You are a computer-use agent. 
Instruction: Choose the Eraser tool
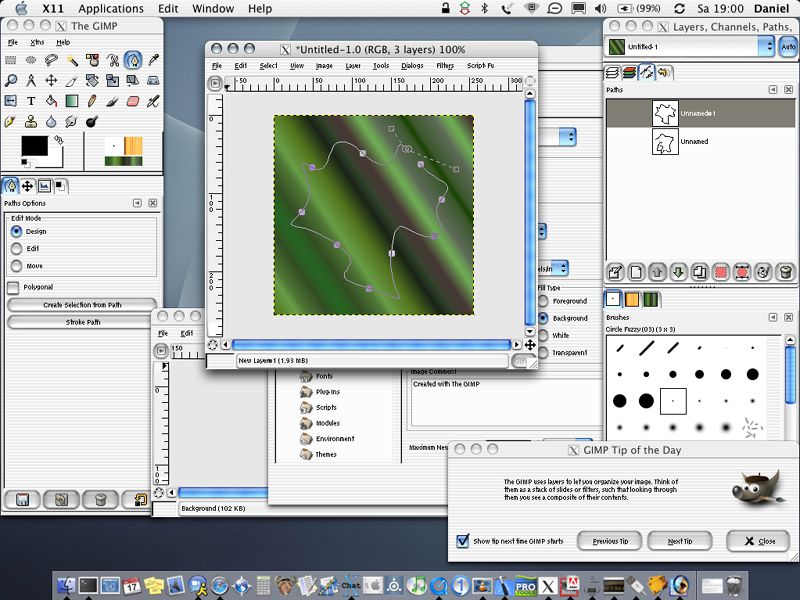pos(133,101)
